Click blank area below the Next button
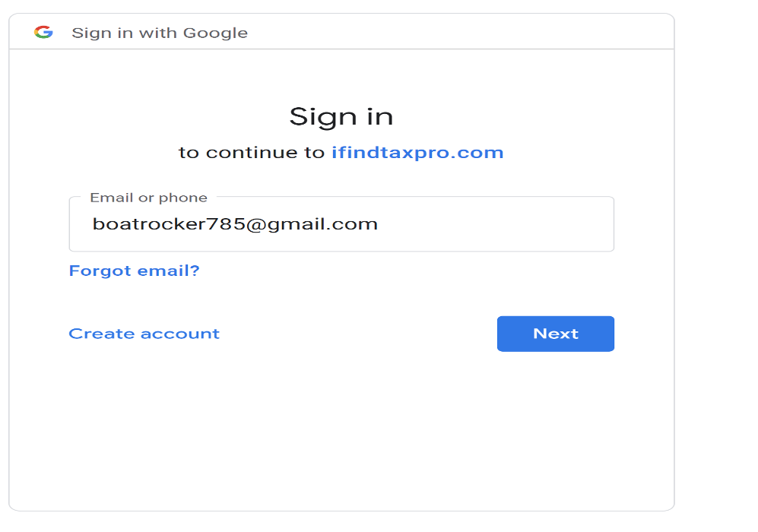The image size is (758, 532). pyautogui.click(x=556, y=426)
